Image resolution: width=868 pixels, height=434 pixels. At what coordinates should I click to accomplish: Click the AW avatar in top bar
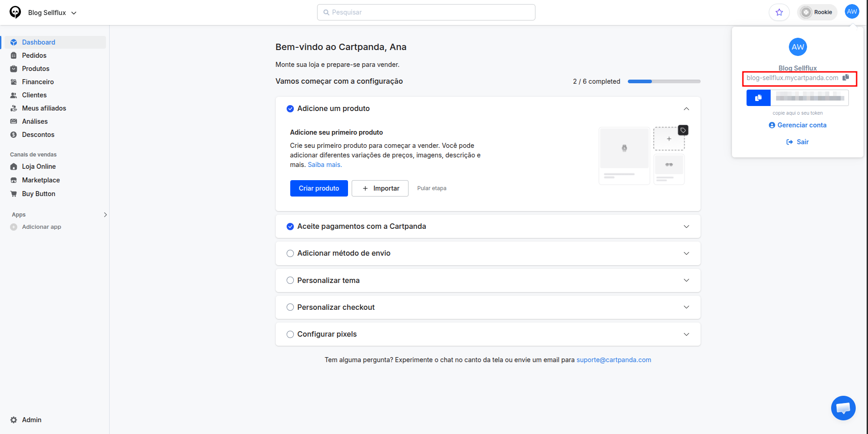(x=852, y=12)
